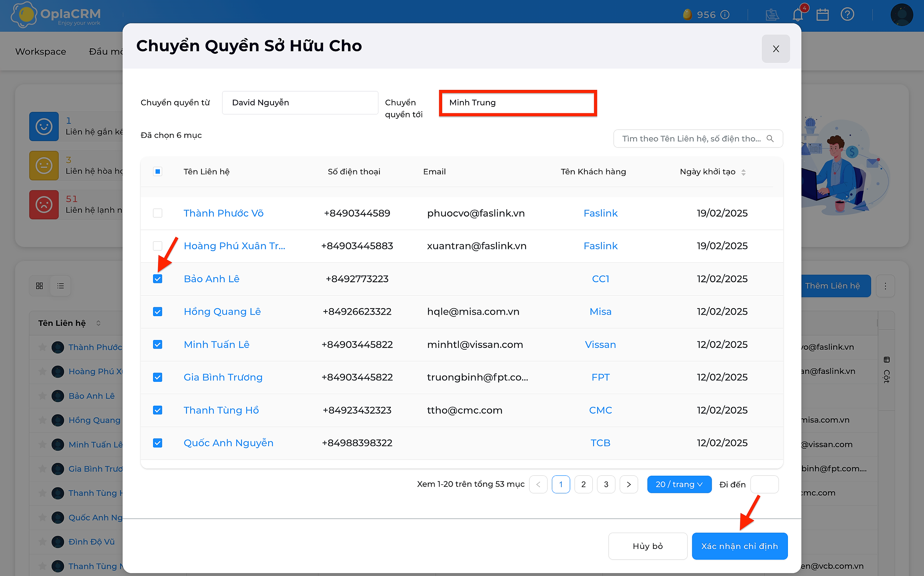Screen dimensions: 924x576
Task: Click the search magnifier icon in dialog
Action: coord(770,139)
